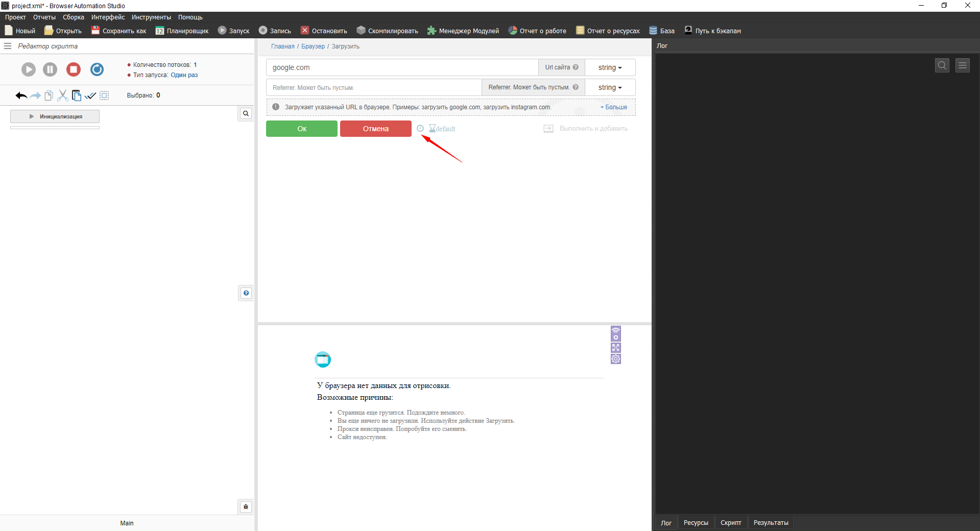Click Менеджер Модулей in the toolbar
Image resolution: width=980 pixels, height=531 pixels.
tap(463, 31)
